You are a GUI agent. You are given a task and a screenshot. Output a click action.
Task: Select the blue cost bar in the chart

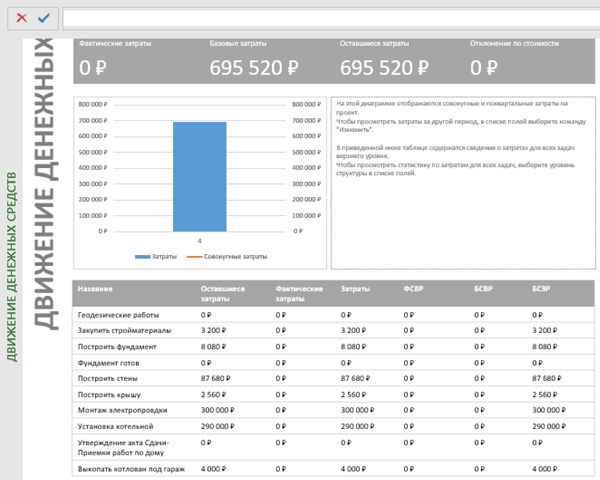click(199, 177)
